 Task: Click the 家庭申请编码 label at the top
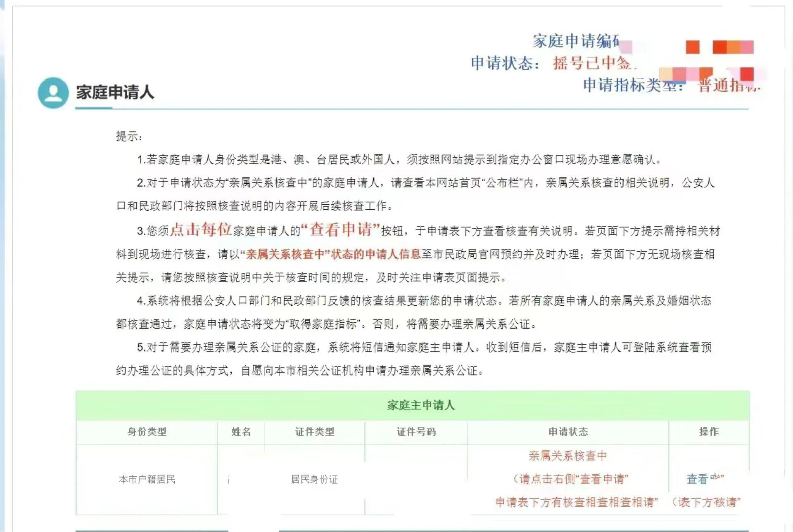pyautogui.click(x=576, y=41)
